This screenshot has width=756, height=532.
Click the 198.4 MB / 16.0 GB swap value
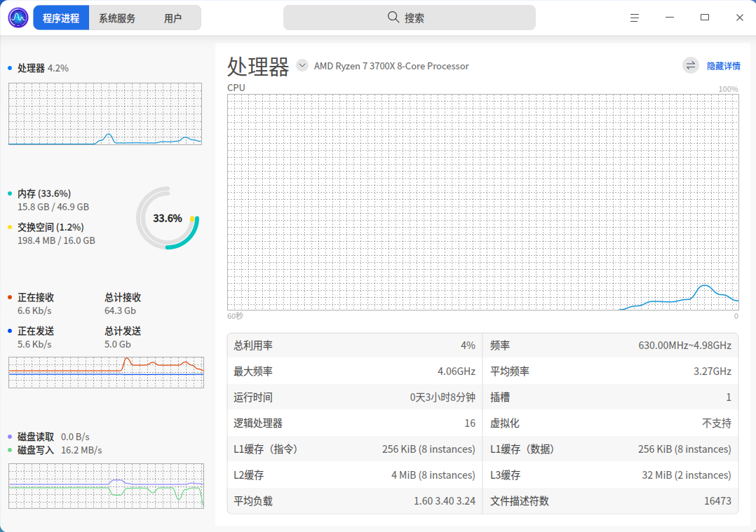coord(56,240)
